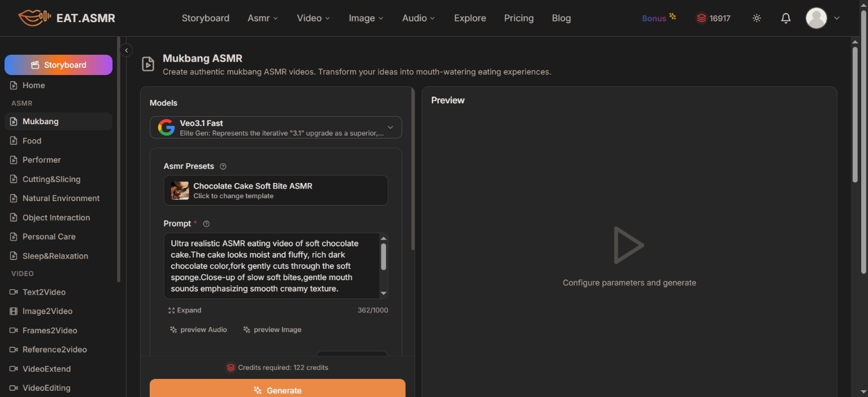Select the Food label in the sidebar
Viewport: 868px width, 397px height.
[x=32, y=141]
